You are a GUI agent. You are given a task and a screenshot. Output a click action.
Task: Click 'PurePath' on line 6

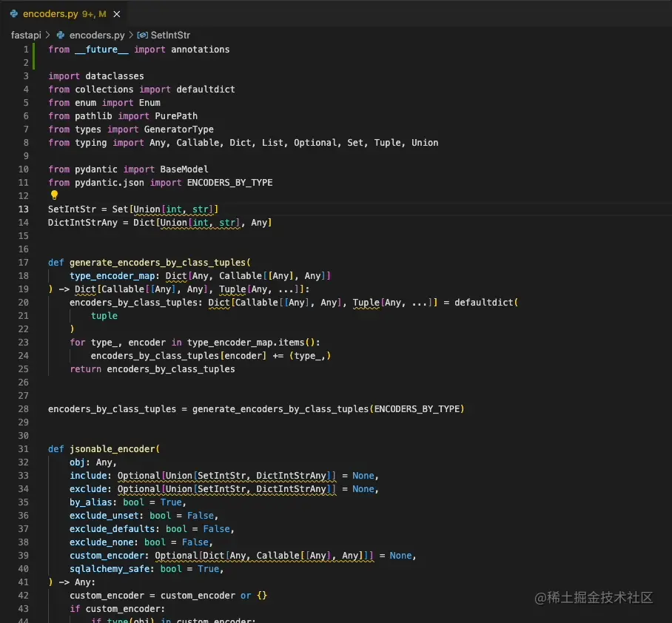pos(176,115)
